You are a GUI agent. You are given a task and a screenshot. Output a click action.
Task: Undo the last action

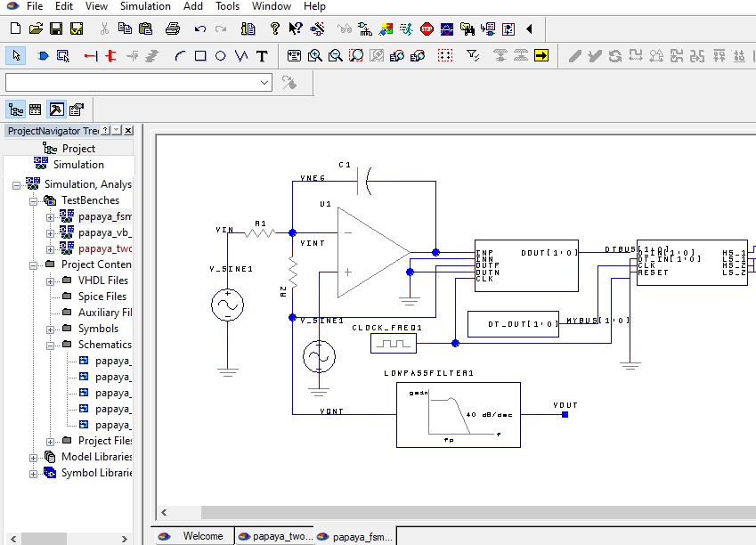200,28
